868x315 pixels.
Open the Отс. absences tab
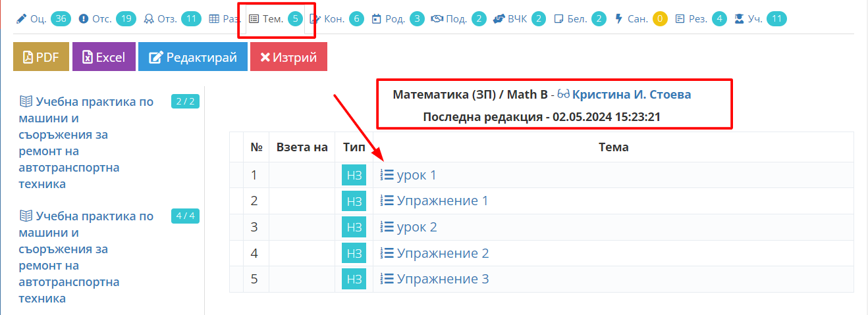[107, 19]
